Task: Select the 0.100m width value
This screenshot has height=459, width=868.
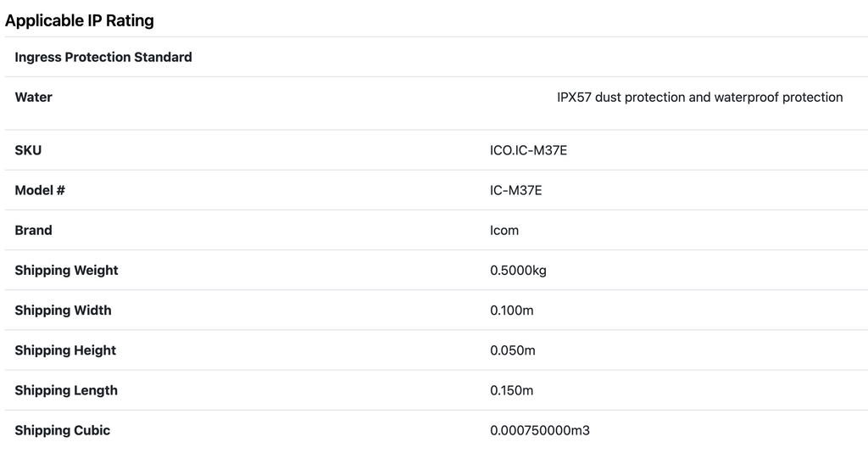Action: pyautogui.click(x=512, y=310)
